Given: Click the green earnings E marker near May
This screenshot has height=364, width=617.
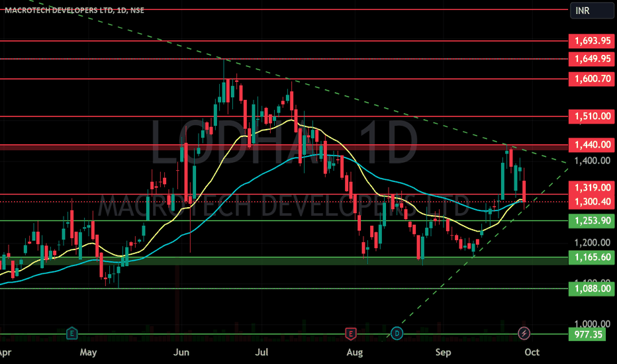Looking at the screenshot, I should coord(71,334).
